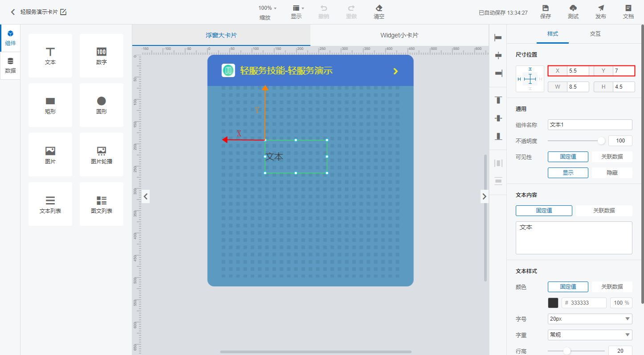Click the W width input field
This screenshot has height=355, width=644.
pos(578,87)
